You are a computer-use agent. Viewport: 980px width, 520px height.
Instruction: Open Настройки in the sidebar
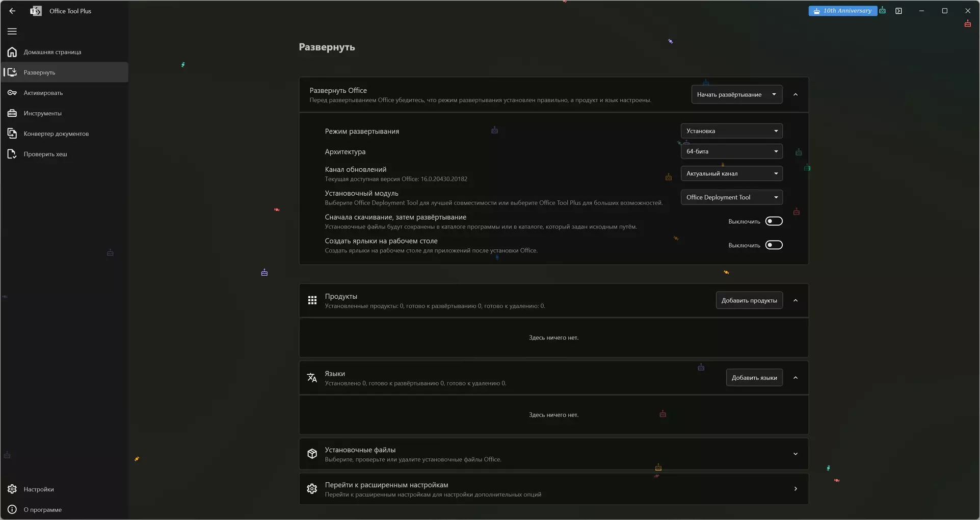(x=65, y=489)
